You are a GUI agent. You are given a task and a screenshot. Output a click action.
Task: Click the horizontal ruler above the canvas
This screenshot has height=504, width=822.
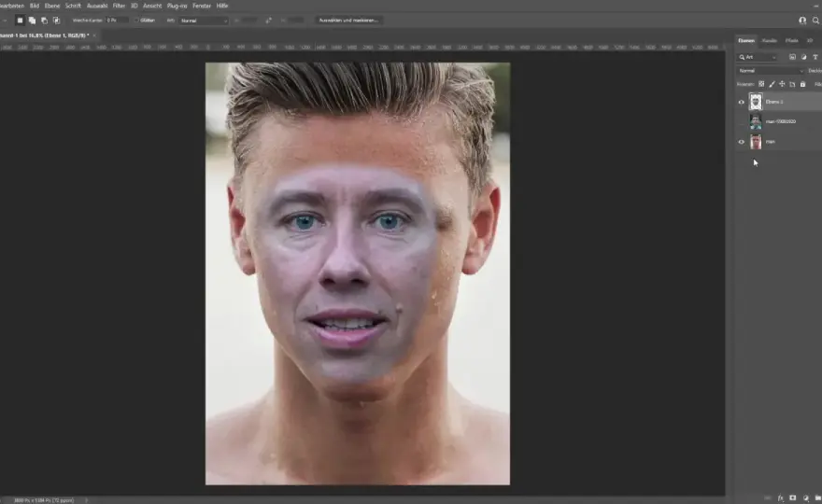[361, 48]
